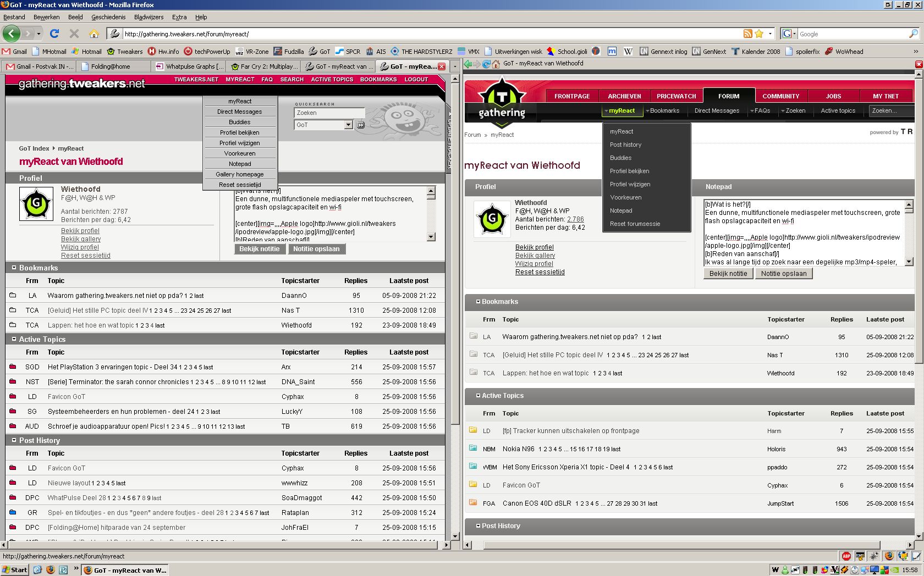
Task: Click the left Zoeken quicksearch field
Action: pos(329,113)
